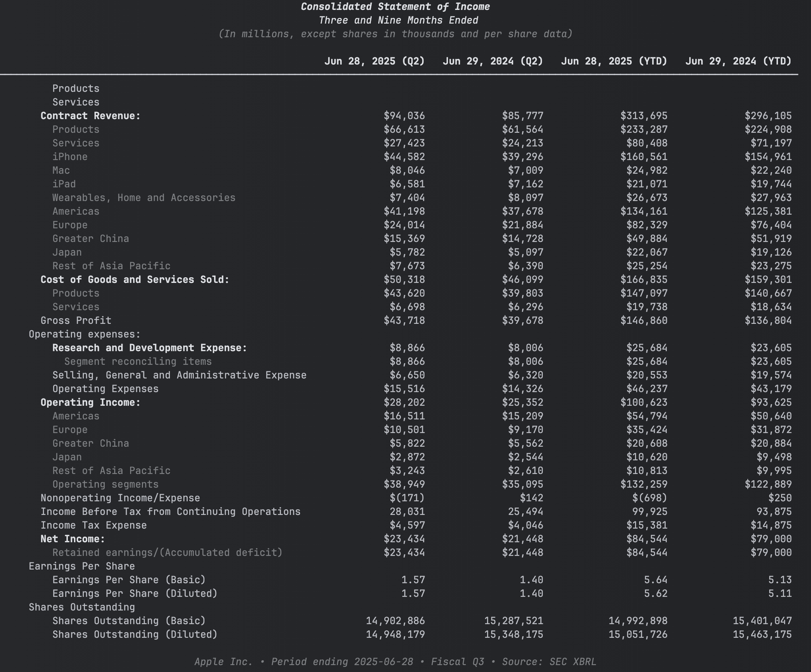Select the Operating Income row label
The height and width of the screenshot is (672, 811).
click(90, 402)
